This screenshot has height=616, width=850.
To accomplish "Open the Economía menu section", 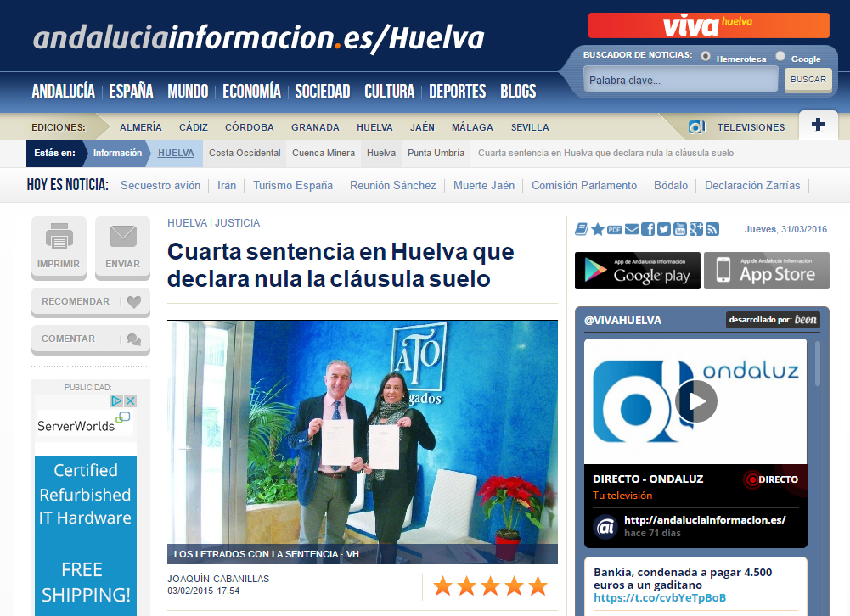I will pos(251,91).
